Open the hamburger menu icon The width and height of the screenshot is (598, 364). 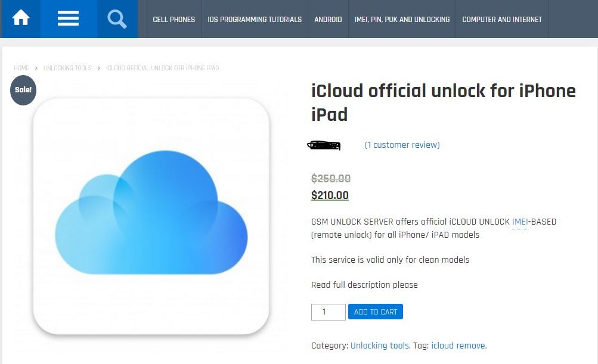click(x=69, y=18)
